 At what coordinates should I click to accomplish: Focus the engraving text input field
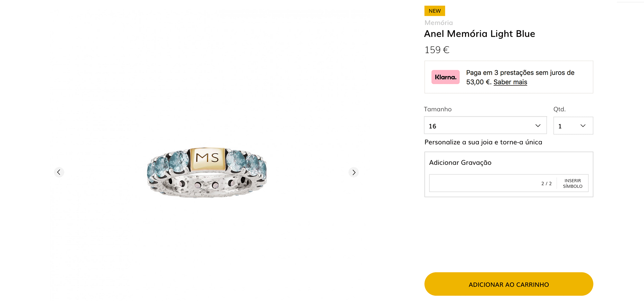(483, 183)
